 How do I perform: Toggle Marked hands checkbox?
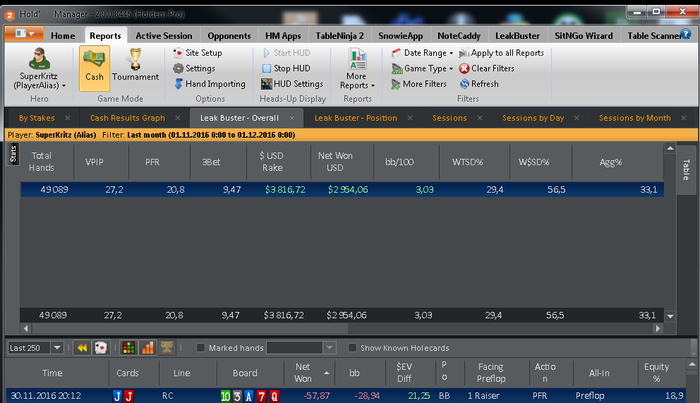click(x=201, y=348)
